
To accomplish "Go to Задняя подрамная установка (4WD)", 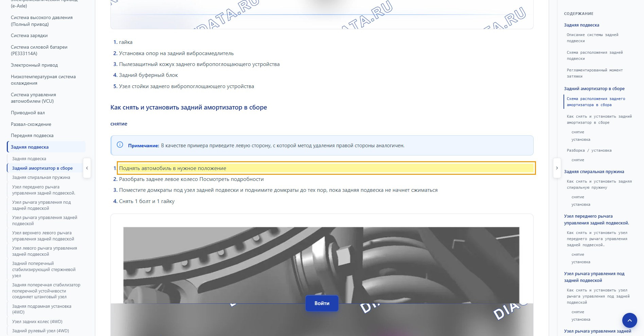I will [42, 309].
